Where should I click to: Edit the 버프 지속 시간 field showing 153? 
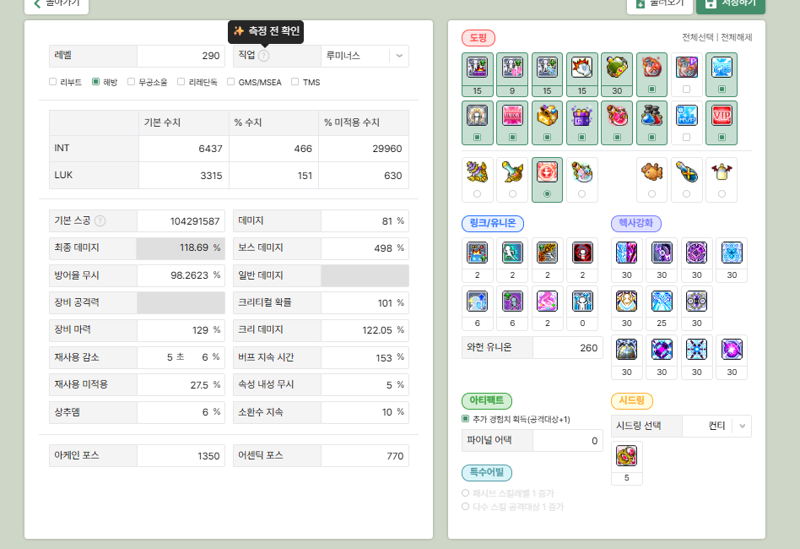pyautogui.click(x=364, y=357)
